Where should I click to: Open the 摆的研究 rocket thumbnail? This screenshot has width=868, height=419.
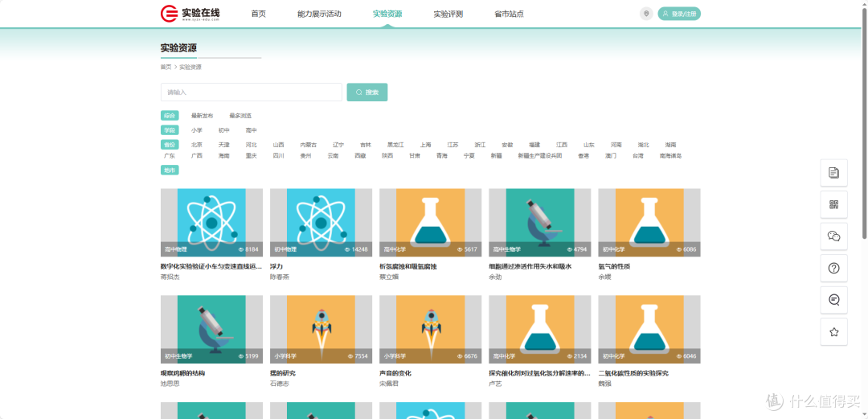[x=321, y=329]
